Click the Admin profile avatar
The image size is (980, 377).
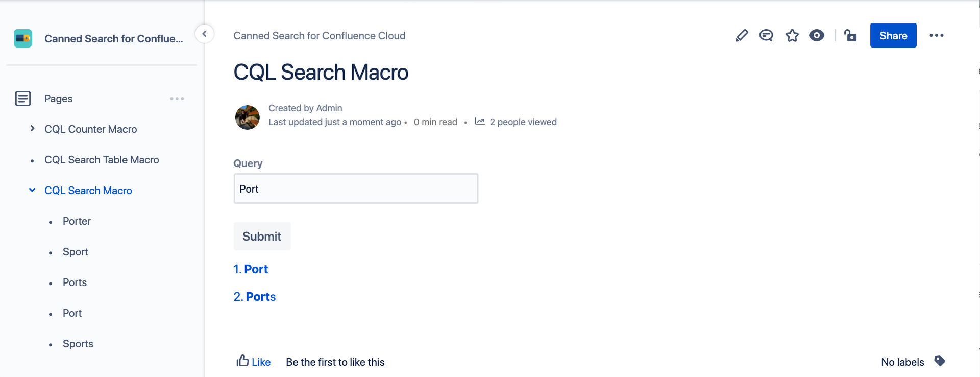(248, 117)
